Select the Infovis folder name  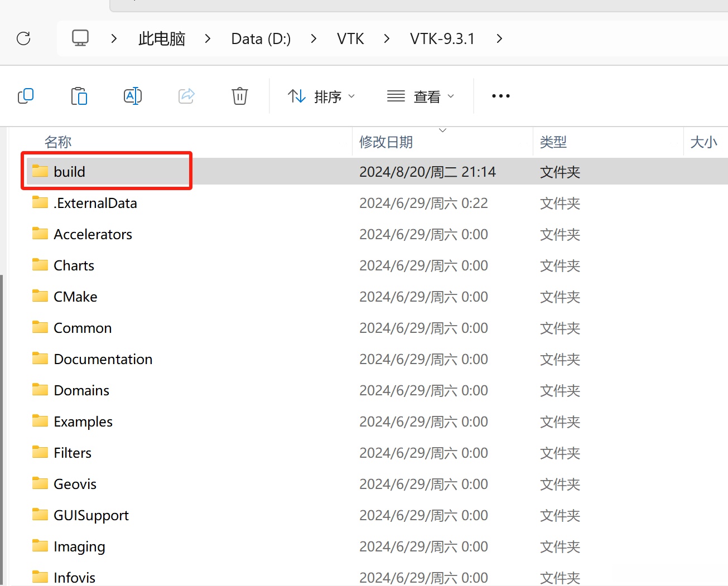[x=75, y=578]
